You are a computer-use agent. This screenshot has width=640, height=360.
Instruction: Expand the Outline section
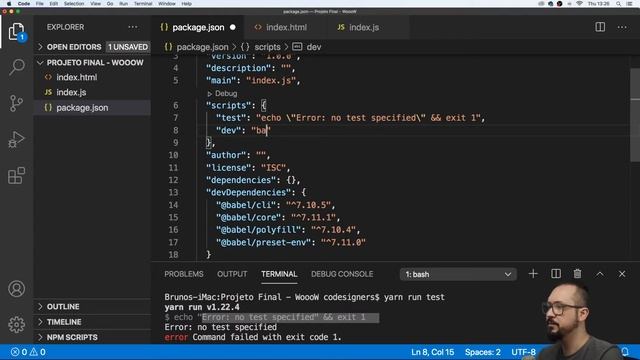pyautogui.click(x=63, y=307)
